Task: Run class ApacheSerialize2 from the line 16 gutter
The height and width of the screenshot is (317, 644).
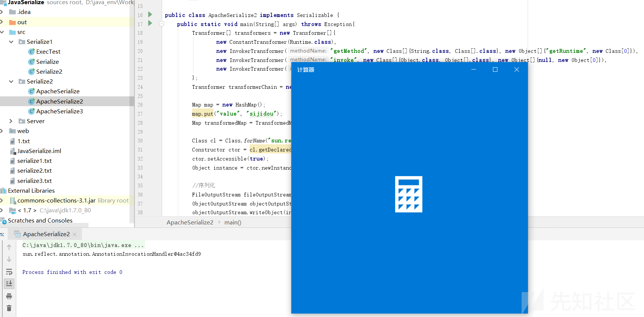Action: pyautogui.click(x=150, y=15)
